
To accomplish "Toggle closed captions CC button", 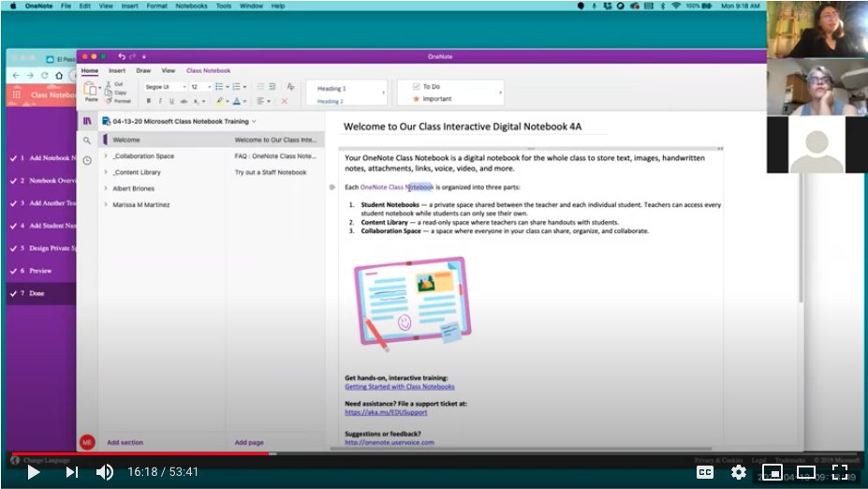I will click(705, 472).
